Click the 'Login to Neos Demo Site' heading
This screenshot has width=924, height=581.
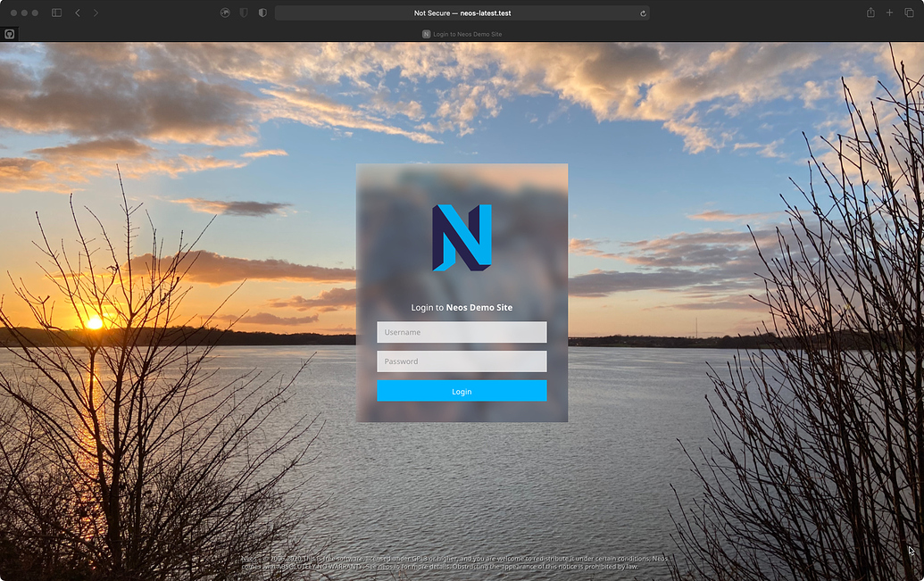click(x=462, y=308)
